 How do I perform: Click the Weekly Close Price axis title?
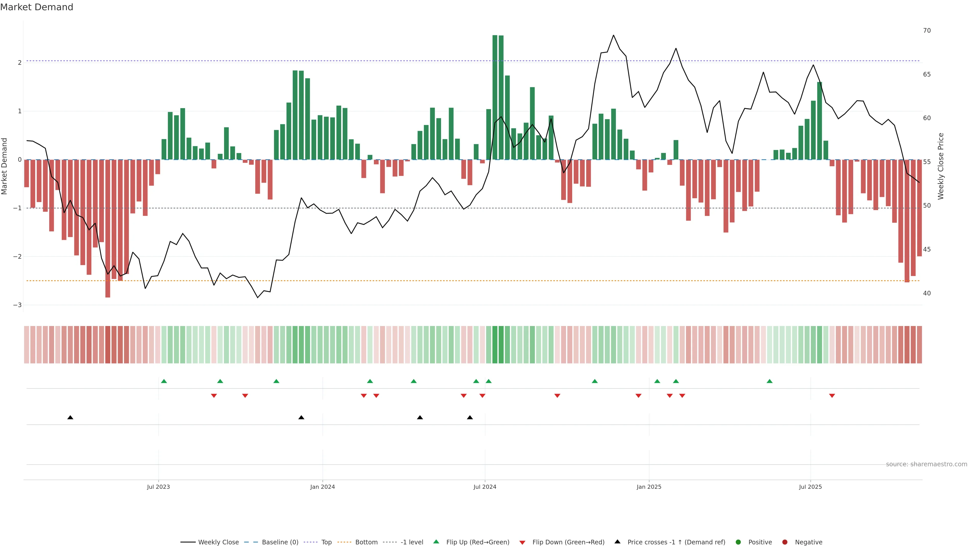[x=941, y=166]
